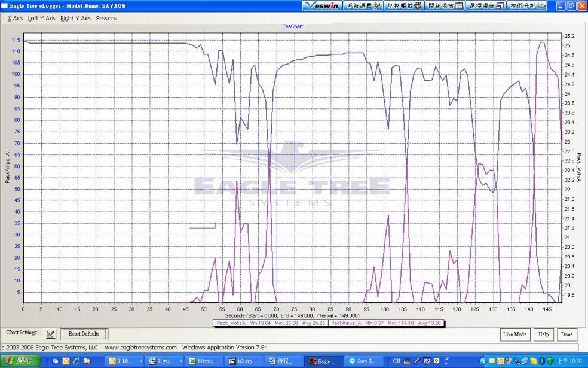Click the Yeswin logo button
This screenshot has width=588, height=368.
tap(321, 5)
